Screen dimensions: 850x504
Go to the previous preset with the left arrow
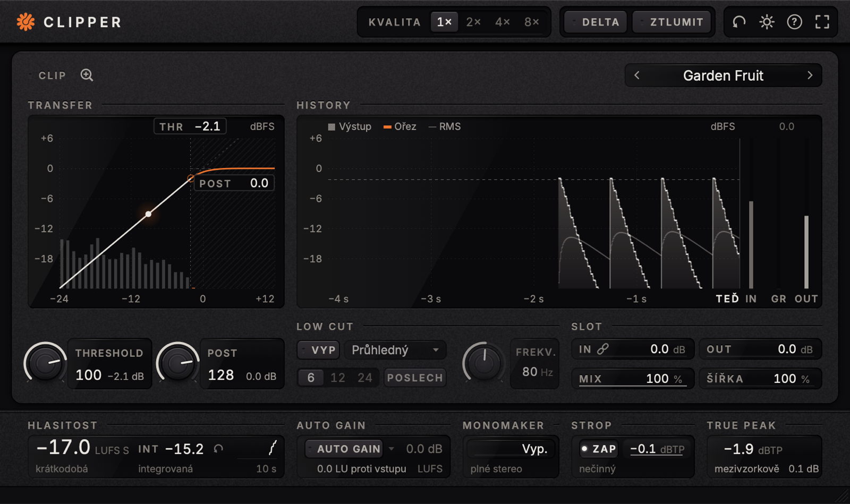pos(637,75)
